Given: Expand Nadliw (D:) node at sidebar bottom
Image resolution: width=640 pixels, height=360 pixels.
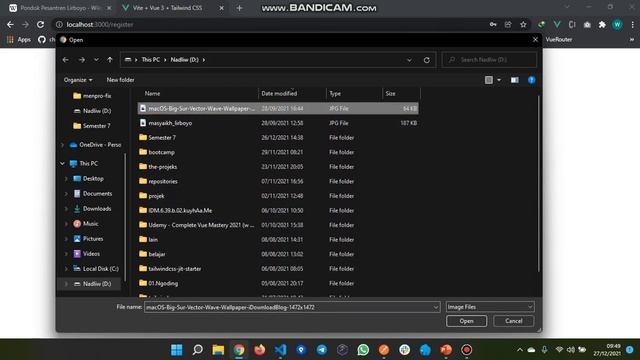Looking at the screenshot, I should click(66, 284).
